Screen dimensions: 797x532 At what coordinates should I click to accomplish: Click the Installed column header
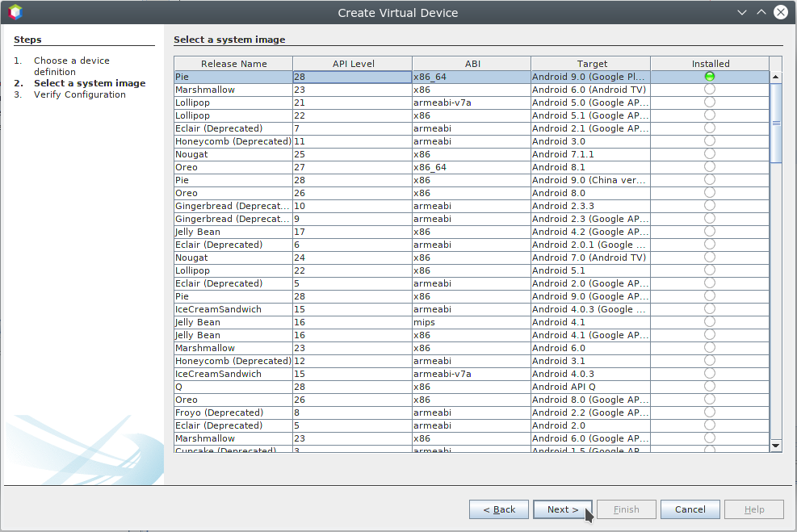[710, 64]
